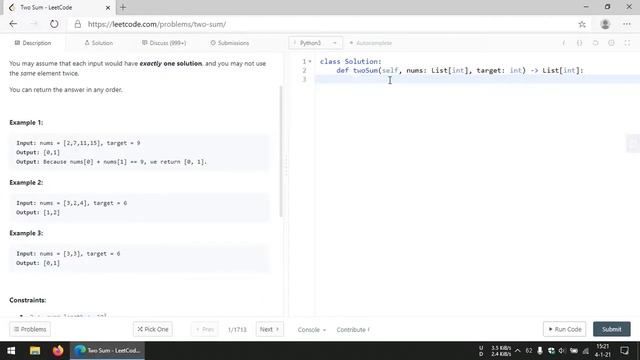Click the 1/1713 problem counter
The image size is (640, 360).
pos(237,329)
